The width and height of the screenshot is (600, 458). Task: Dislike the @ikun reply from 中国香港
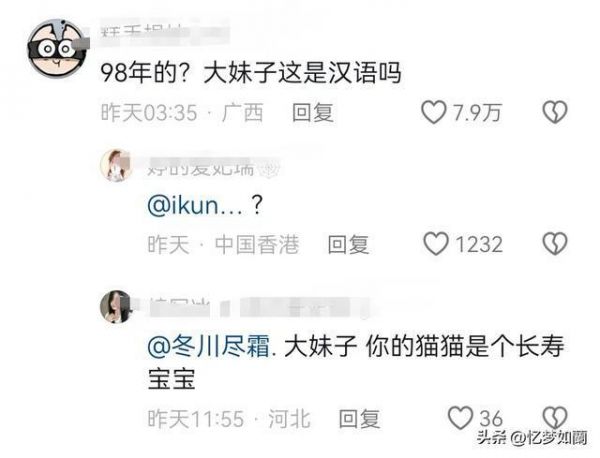(555, 244)
